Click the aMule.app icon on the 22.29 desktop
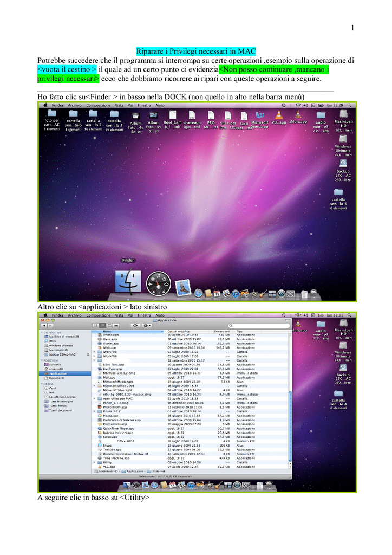 pos(298,117)
